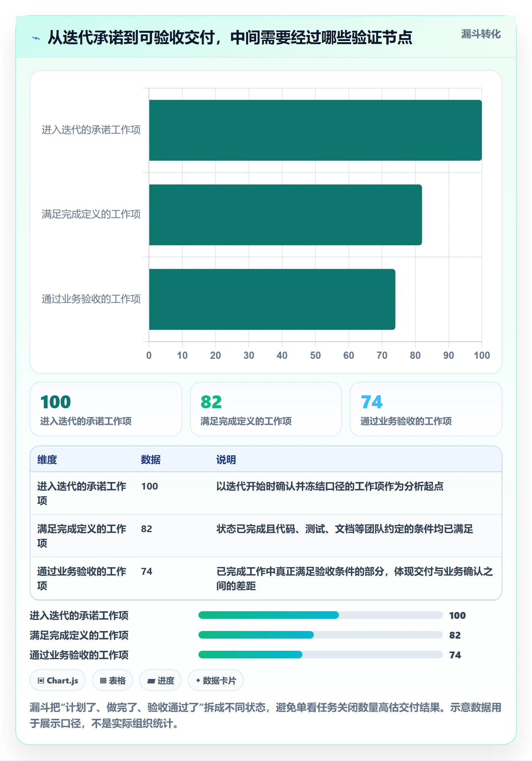The width and height of the screenshot is (532, 761).
Task: Click the Chart.js tag chip
Action: [58, 680]
